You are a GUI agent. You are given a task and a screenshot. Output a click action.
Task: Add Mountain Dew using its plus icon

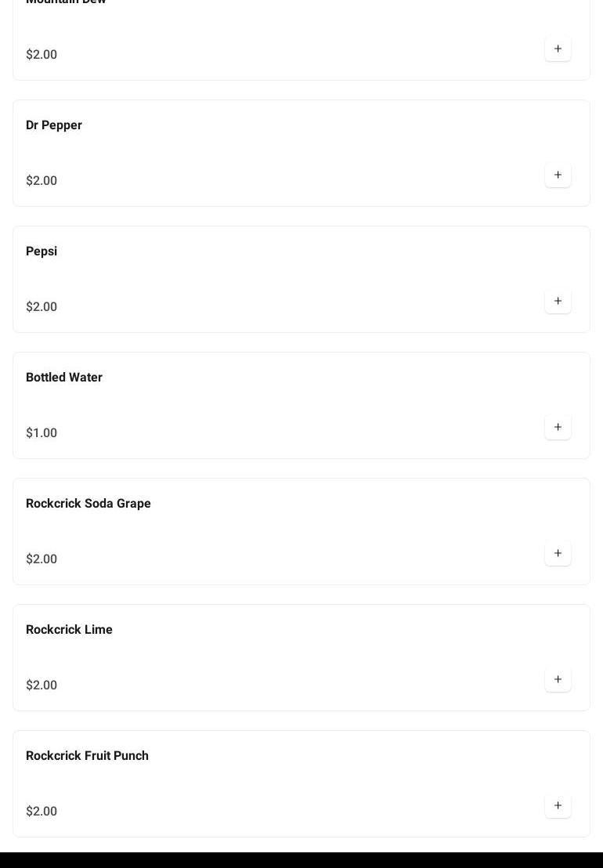[558, 49]
